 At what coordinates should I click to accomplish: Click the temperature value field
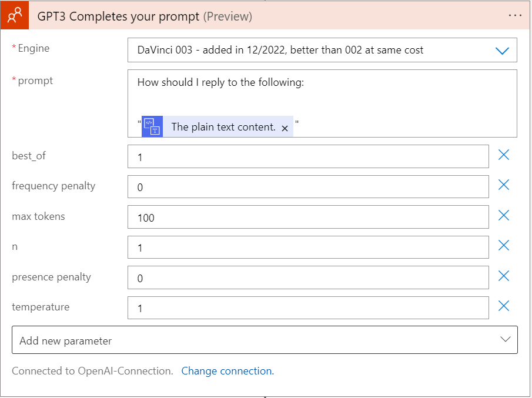pos(308,307)
